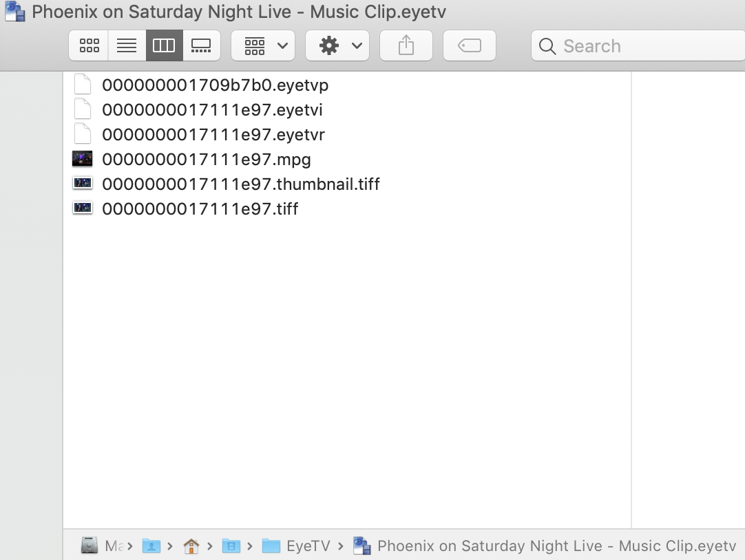
Task: Click the Users folder in path bar
Action: pos(151,546)
